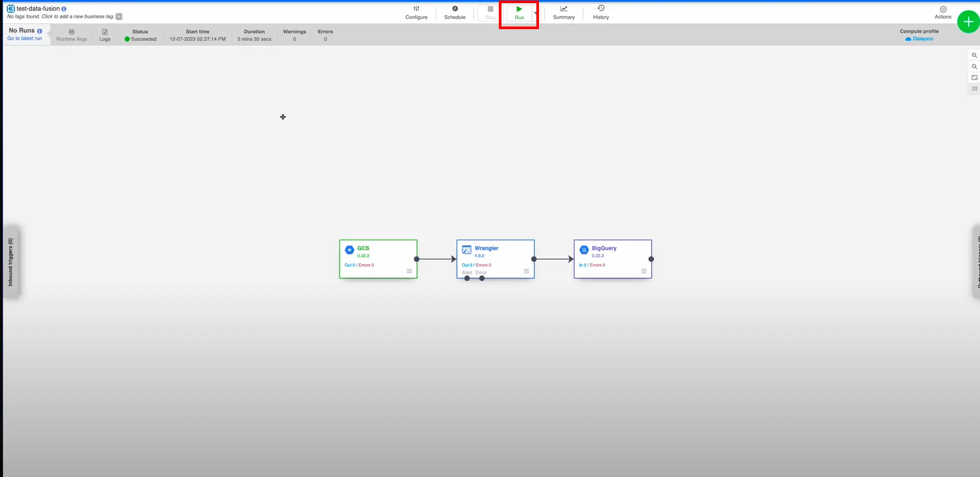Click the GCS node output endpoint dot
Image resolution: width=980 pixels, height=477 pixels.
point(416,259)
